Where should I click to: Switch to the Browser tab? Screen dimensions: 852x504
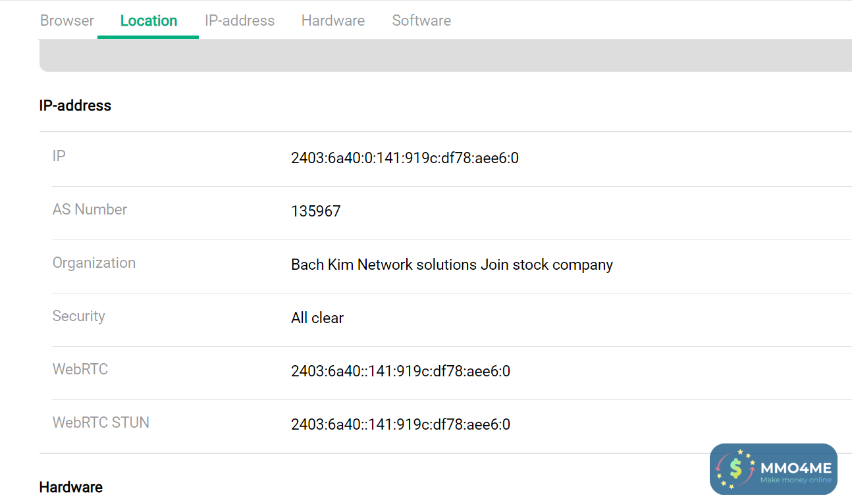coord(67,20)
